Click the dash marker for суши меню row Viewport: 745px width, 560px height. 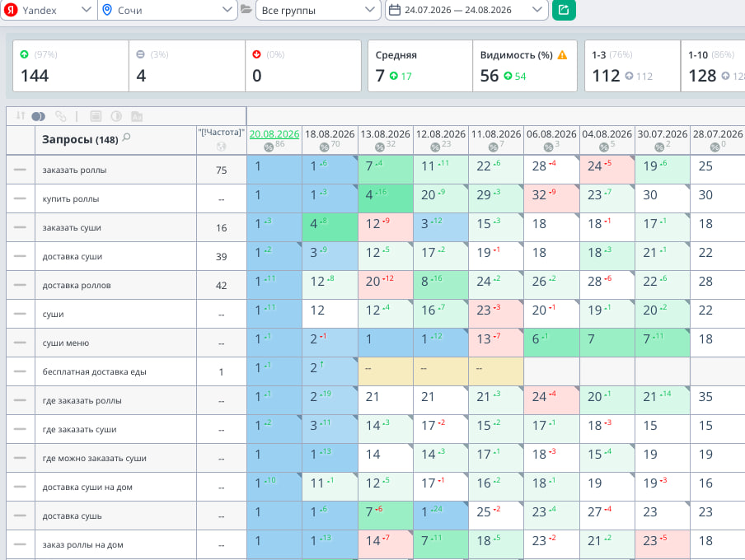click(20, 343)
